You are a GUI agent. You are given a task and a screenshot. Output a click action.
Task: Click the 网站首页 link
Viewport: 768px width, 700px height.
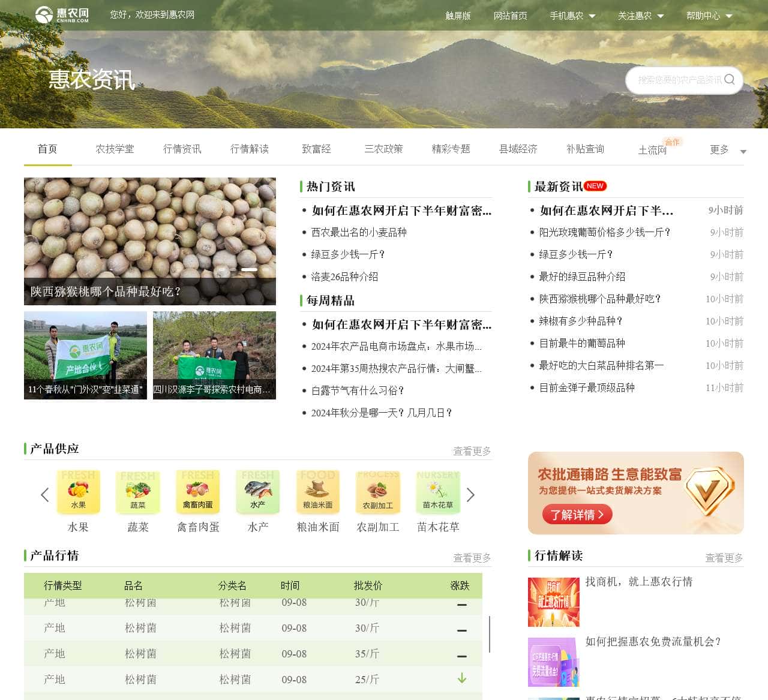pos(510,16)
